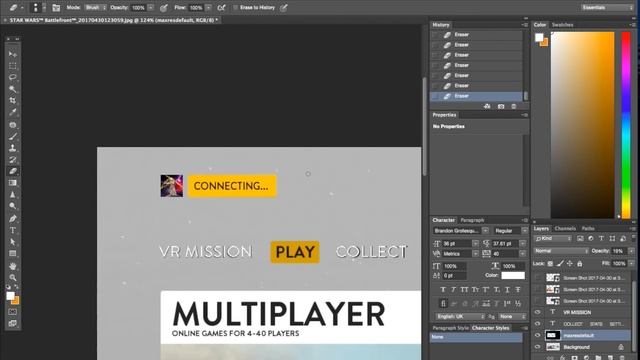Image resolution: width=640 pixels, height=360 pixels.
Task: Open the eraser Mode dropdown
Action: pyautogui.click(x=96, y=8)
